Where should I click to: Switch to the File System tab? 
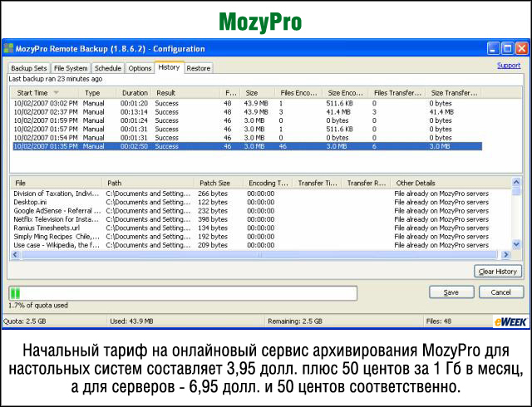pyautogui.click(x=71, y=68)
